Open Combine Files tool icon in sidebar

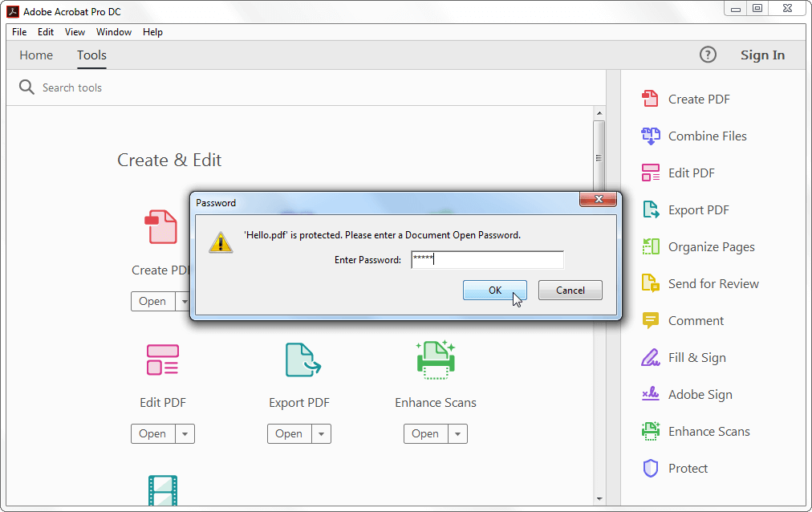[651, 136]
